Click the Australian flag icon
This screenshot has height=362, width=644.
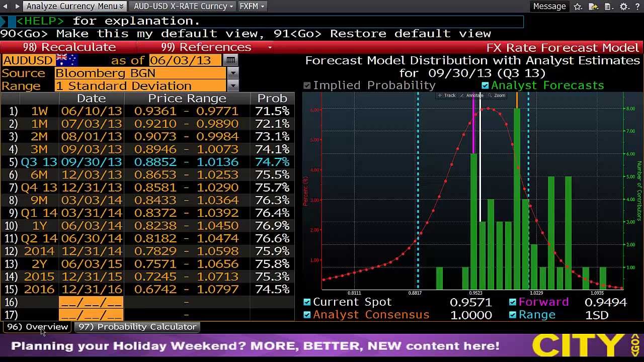(x=66, y=60)
